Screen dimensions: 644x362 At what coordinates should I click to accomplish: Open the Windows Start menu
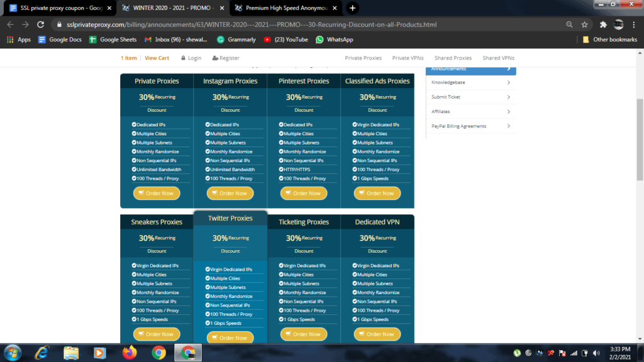pyautogui.click(x=13, y=353)
